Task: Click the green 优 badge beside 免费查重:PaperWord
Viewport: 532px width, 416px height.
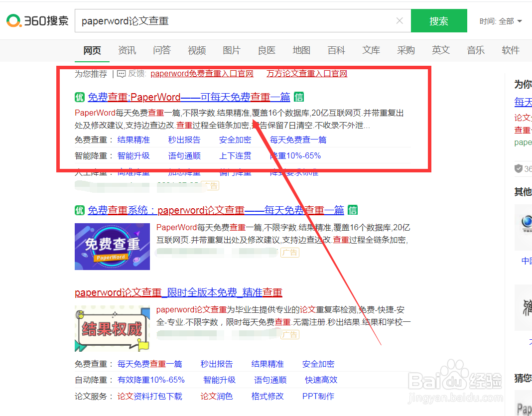Action: pyautogui.click(x=79, y=97)
